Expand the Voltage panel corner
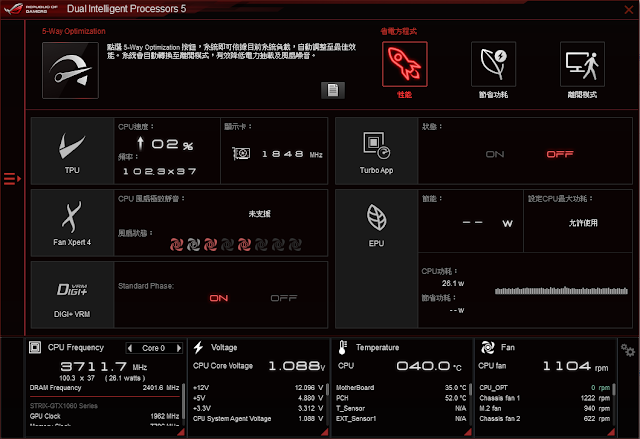 point(325,432)
